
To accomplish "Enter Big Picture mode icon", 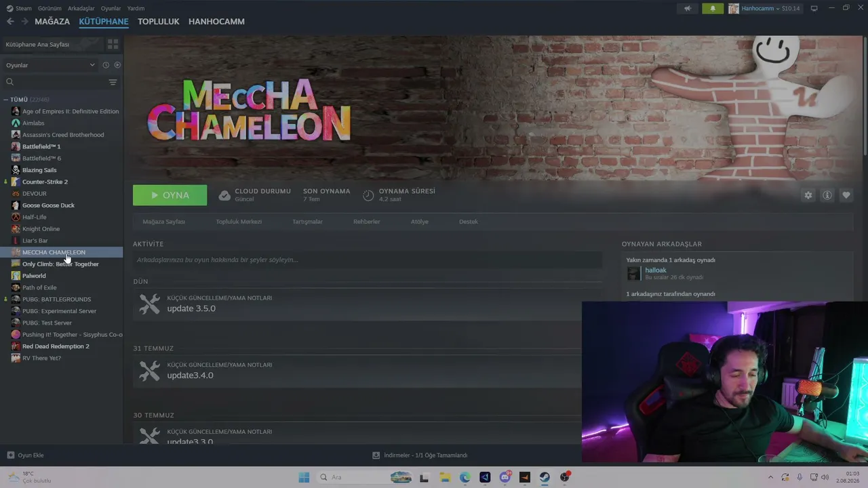I will [814, 8].
